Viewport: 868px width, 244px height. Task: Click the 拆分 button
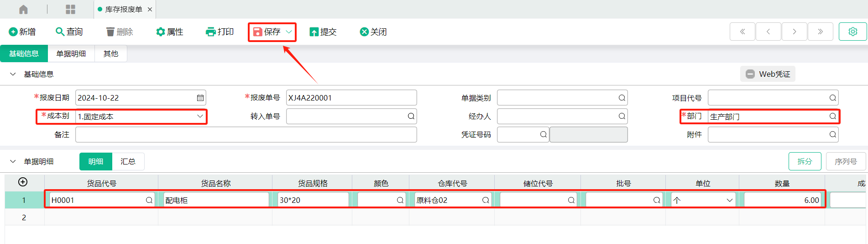(805, 161)
